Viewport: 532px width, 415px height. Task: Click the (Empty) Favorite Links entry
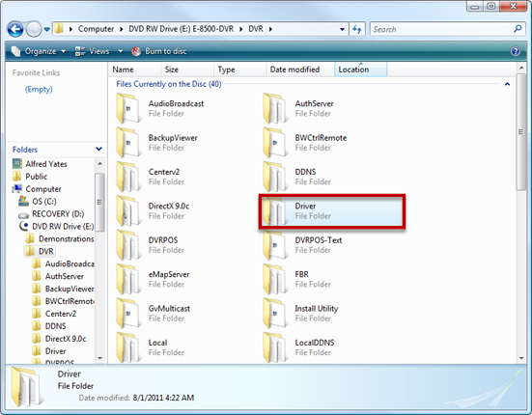pos(39,89)
